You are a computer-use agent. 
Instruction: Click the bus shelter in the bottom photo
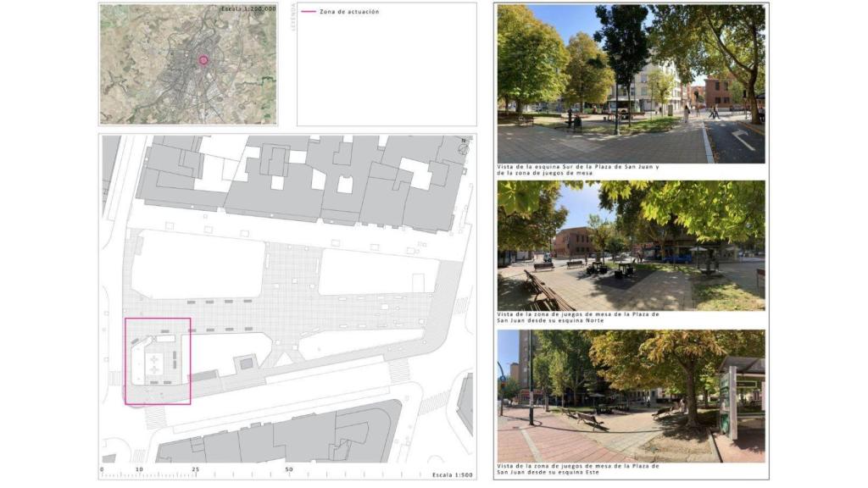point(740,396)
